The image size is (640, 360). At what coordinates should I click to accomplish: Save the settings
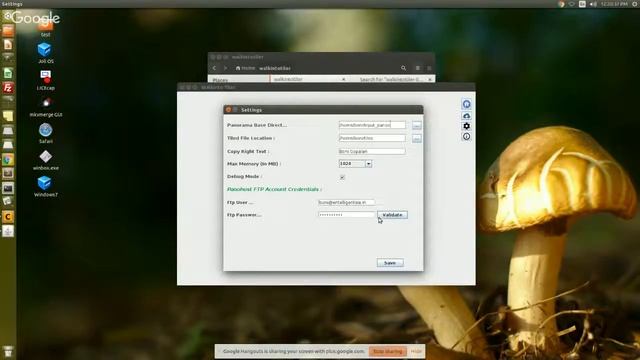pyautogui.click(x=390, y=263)
